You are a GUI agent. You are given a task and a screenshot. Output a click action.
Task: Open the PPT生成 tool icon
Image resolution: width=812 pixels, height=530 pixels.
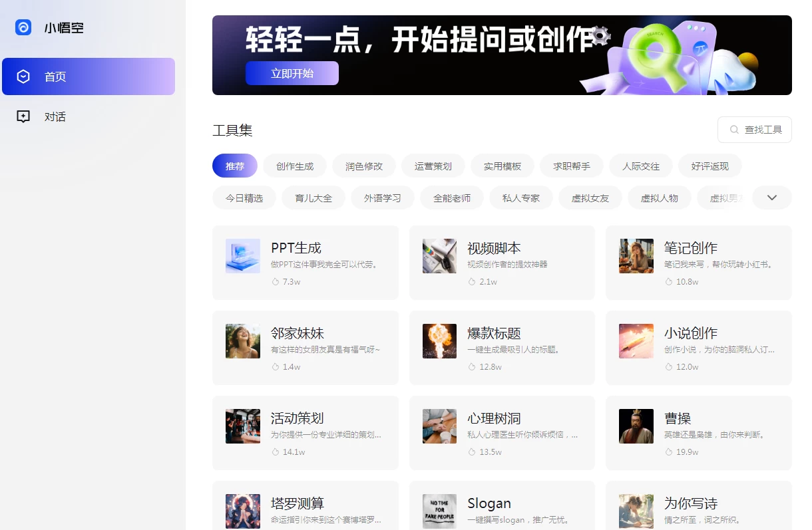click(x=242, y=256)
